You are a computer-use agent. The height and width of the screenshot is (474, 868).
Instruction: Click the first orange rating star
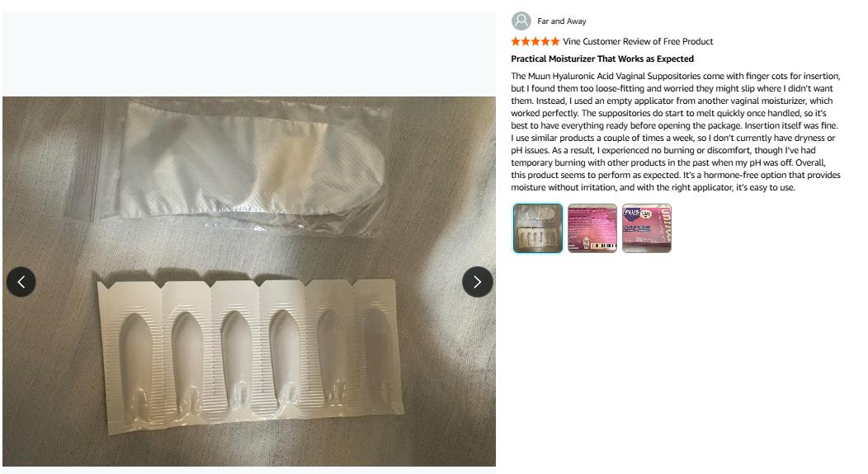coord(516,41)
